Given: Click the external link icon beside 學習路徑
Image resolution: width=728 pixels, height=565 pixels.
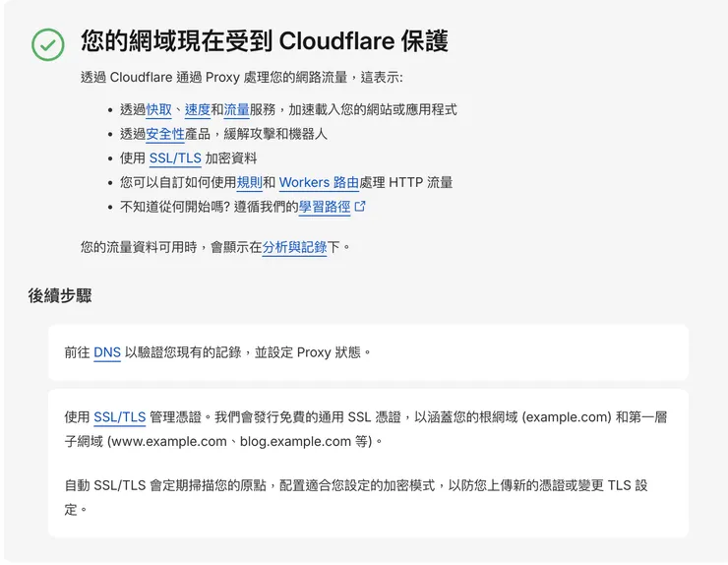Looking at the screenshot, I should coord(360,207).
